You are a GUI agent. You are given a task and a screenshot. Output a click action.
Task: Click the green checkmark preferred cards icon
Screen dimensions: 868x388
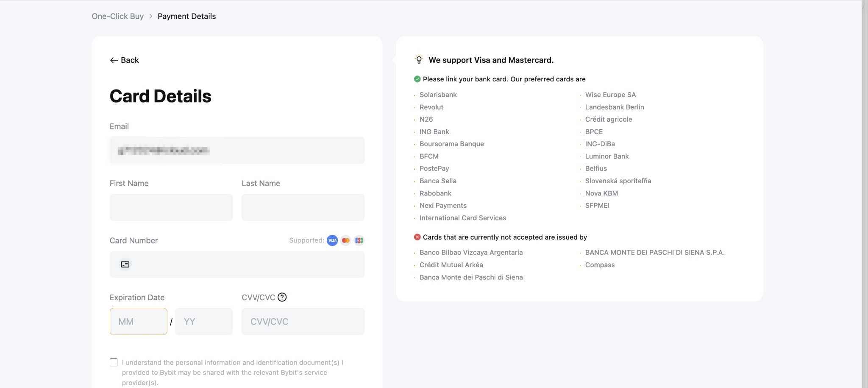pos(417,79)
